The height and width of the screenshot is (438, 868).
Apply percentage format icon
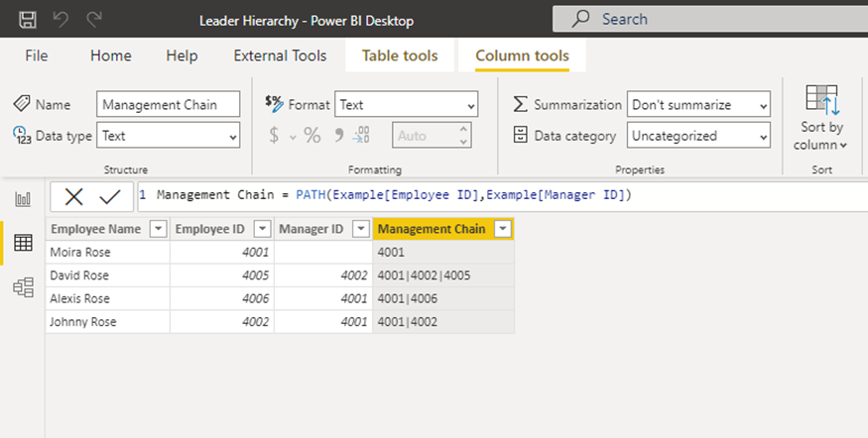[312, 136]
